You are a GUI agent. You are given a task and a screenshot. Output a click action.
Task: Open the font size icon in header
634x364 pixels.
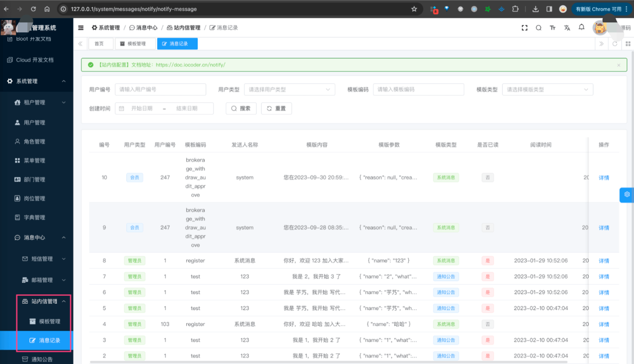point(553,28)
